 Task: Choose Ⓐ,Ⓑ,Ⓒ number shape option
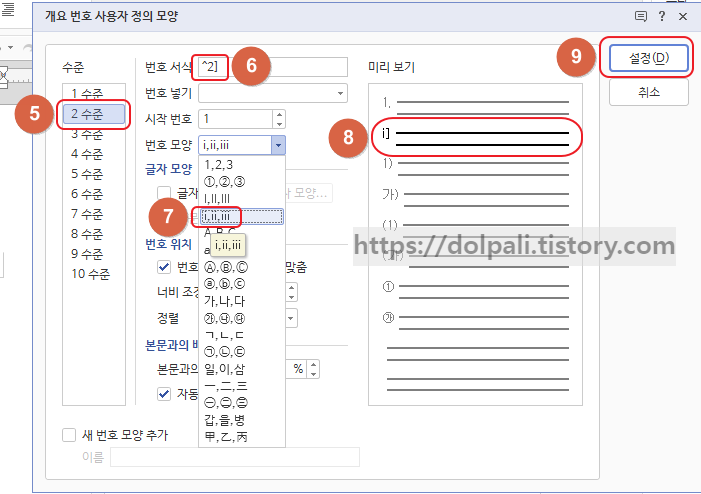click(241, 267)
